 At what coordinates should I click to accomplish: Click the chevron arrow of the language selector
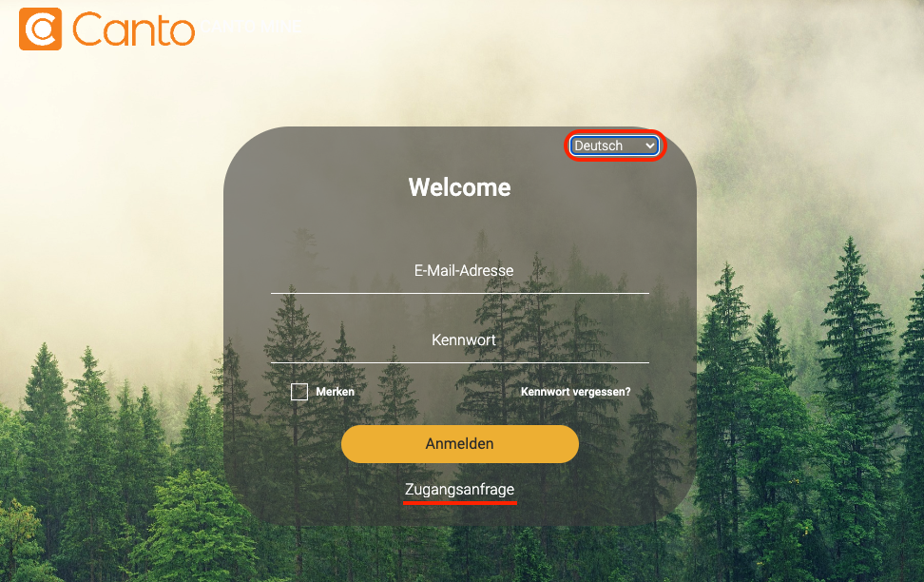tap(649, 145)
